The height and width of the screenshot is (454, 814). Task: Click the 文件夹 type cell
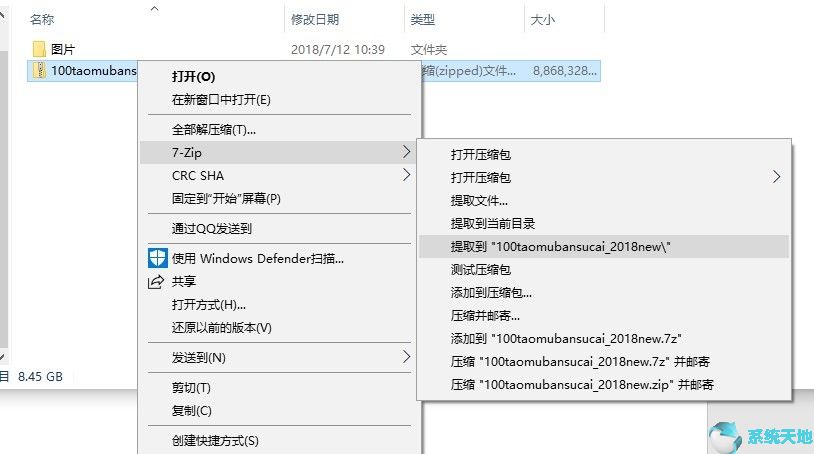[x=429, y=50]
